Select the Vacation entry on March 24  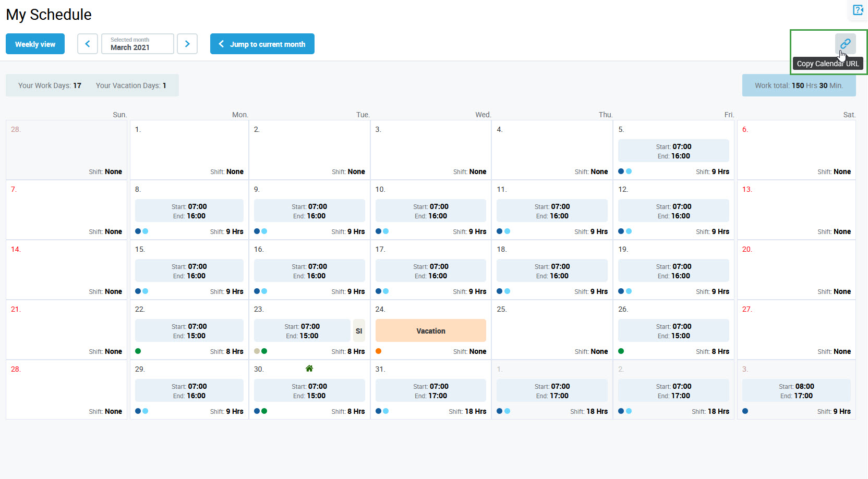click(x=430, y=331)
